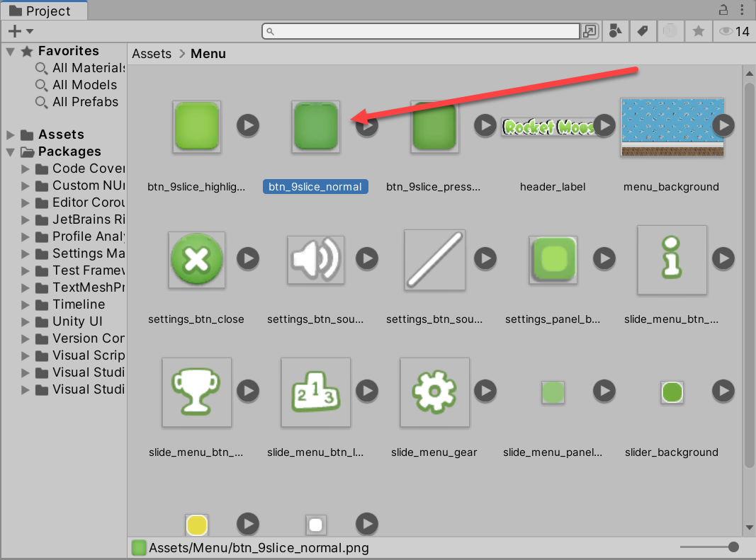Expand sub-assets of settings_btn_close

tap(248, 258)
